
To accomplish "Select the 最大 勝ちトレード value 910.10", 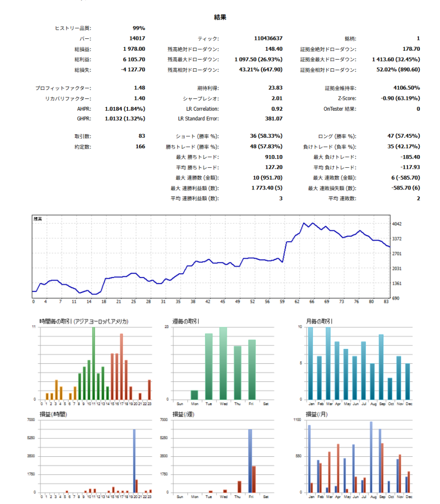I will pos(273,157).
